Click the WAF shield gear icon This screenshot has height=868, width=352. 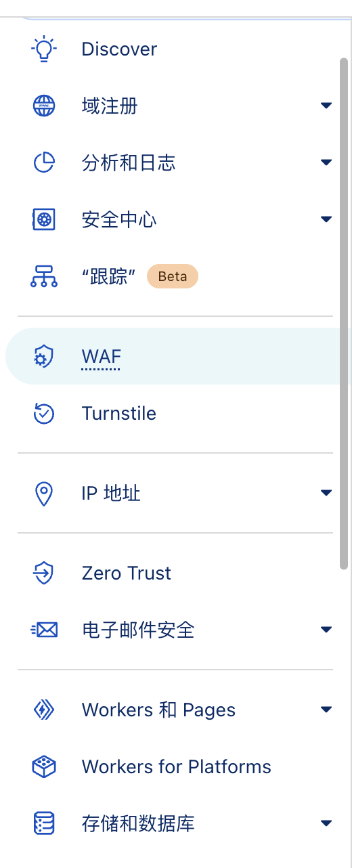click(x=44, y=357)
